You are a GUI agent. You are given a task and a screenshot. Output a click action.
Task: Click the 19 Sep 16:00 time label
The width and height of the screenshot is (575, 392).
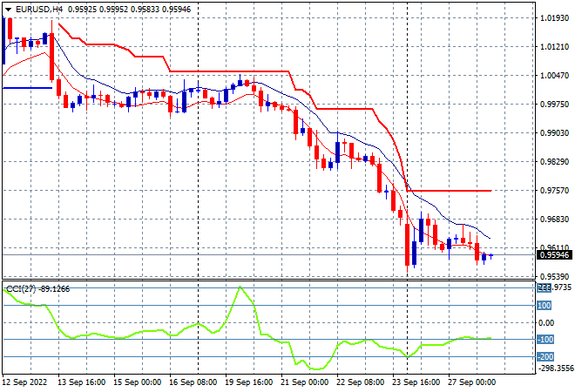pos(248,382)
